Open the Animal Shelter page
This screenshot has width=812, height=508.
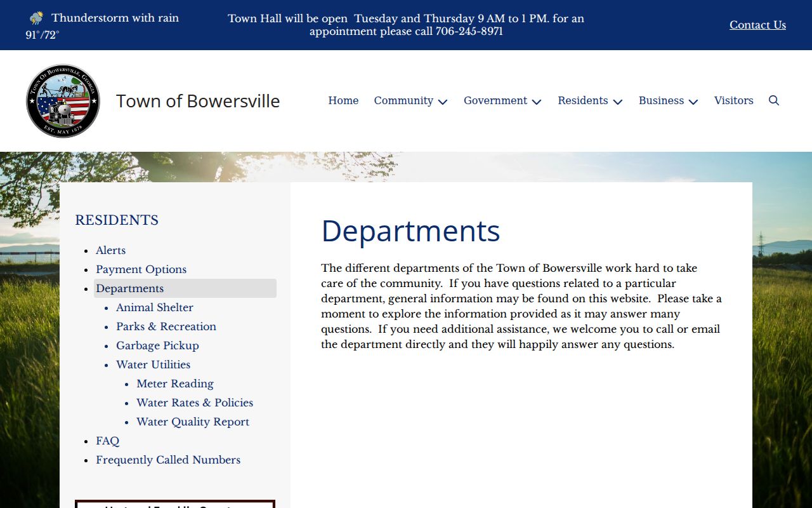click(155, 307)
